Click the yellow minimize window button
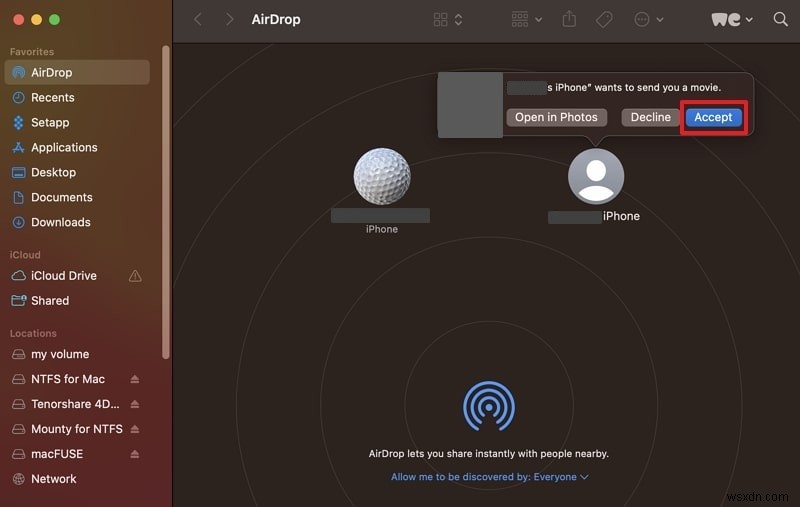The height and width of the screenshot is (507, 800). click(36, 19)
